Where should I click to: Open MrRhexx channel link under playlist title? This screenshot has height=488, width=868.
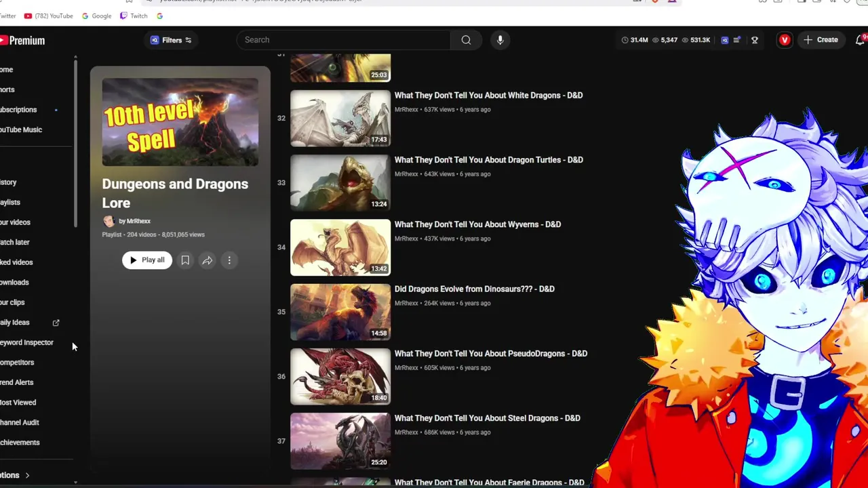[x=134, y=221]
